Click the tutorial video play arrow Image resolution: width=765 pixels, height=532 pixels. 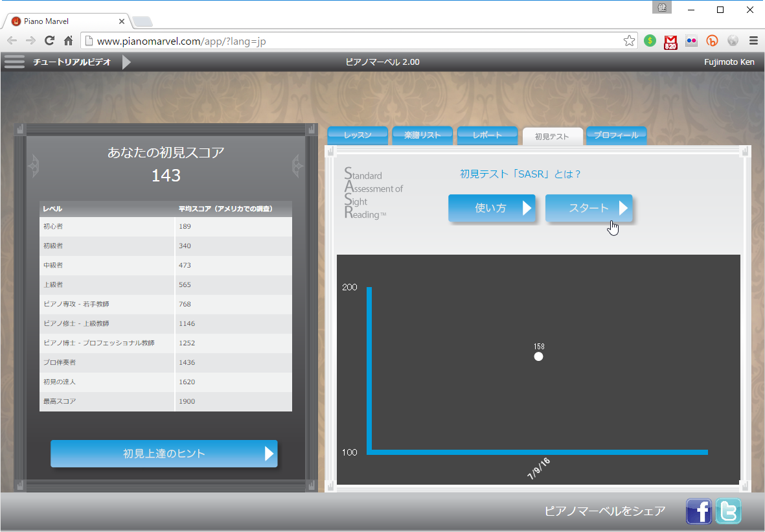coord(126,62)
